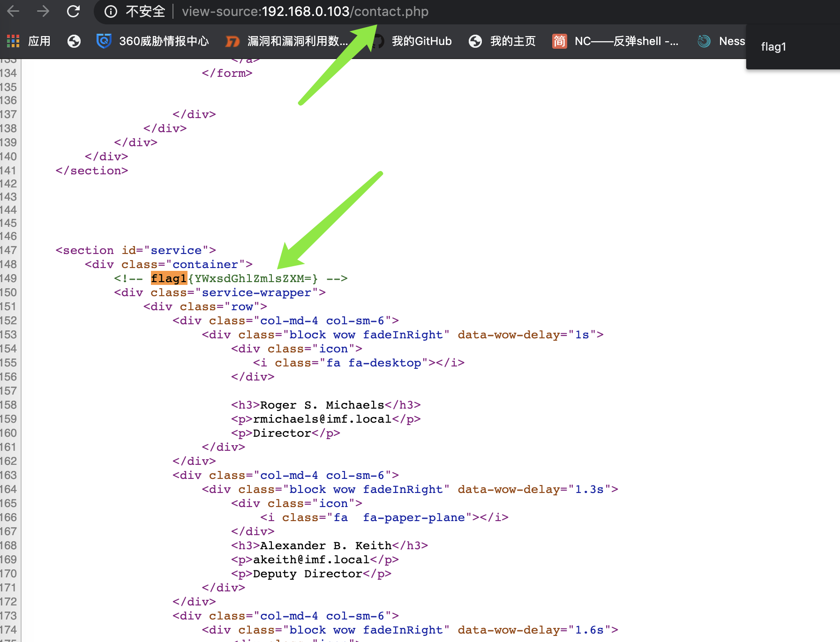Click the Roger S. Michaels heading text

click(x=322, y=405)
